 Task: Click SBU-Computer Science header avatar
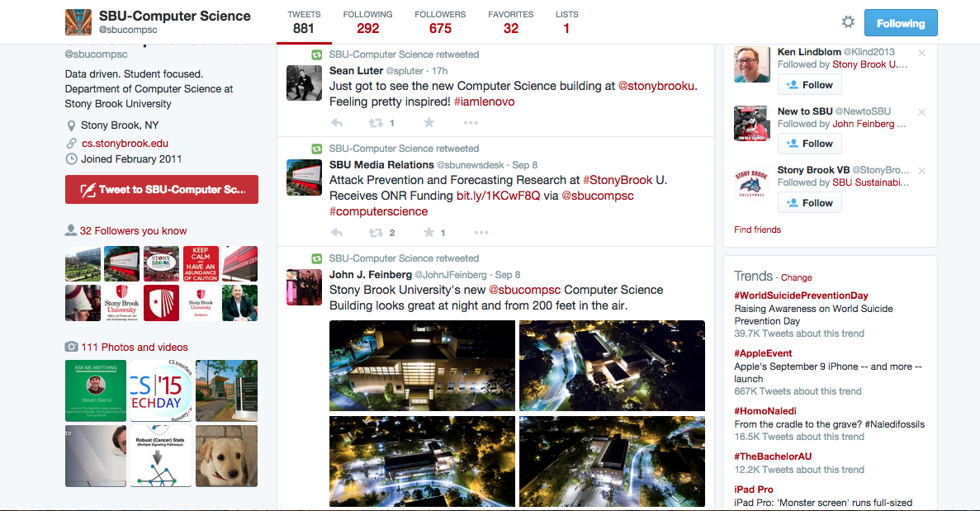[78, 22]
